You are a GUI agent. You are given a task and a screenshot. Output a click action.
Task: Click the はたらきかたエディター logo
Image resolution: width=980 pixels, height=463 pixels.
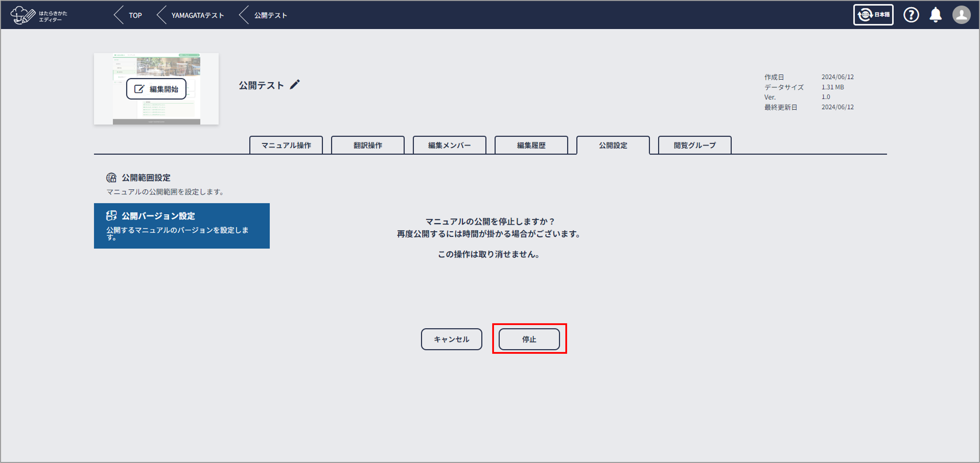coord(39,15)
